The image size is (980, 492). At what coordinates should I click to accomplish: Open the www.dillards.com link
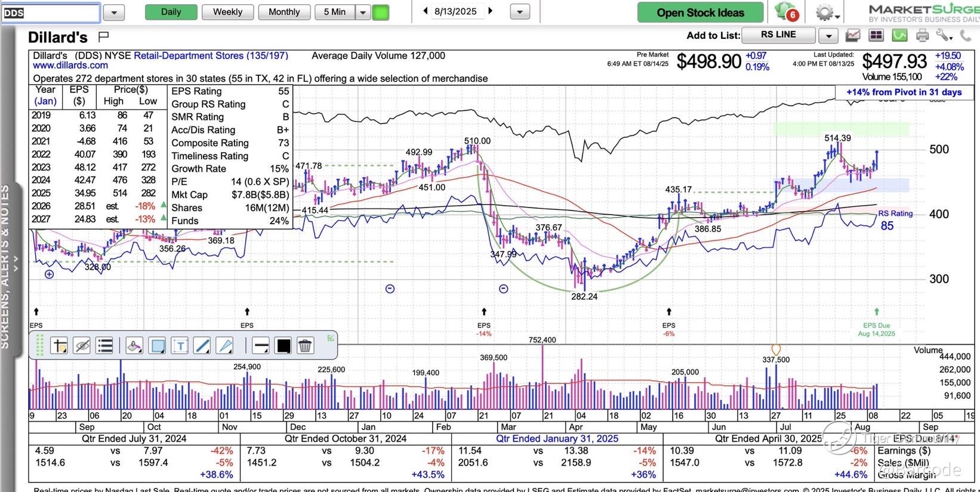(70, 66)
